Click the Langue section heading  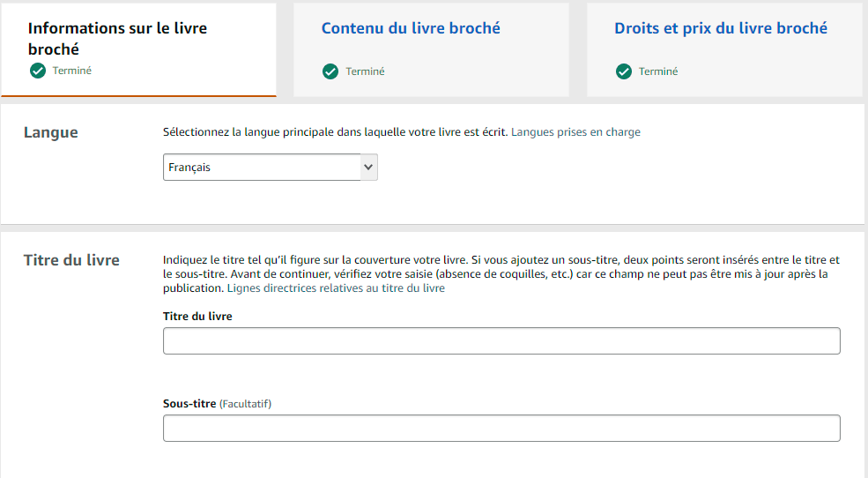[51, 133]
